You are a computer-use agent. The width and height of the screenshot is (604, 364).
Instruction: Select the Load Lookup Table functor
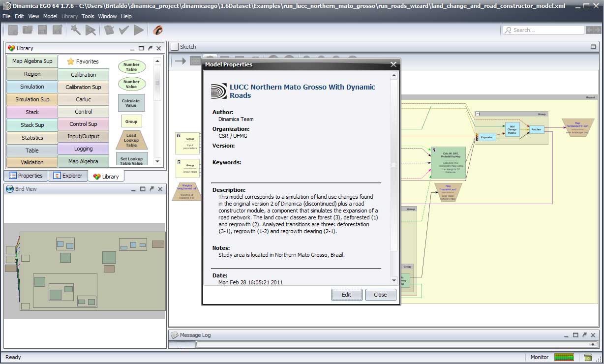(131, 140)
